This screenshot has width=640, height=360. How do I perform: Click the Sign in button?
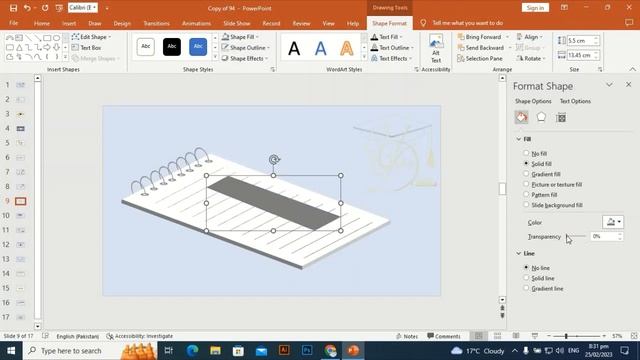(535, 8)
